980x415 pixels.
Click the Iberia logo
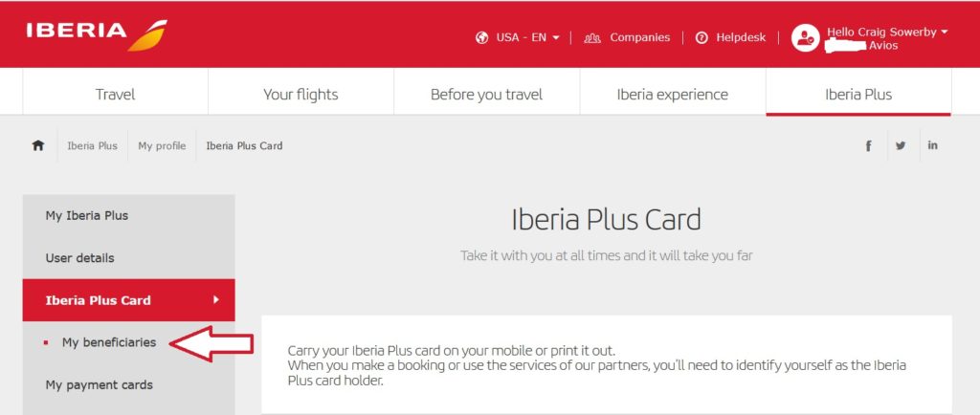(96, 34)
